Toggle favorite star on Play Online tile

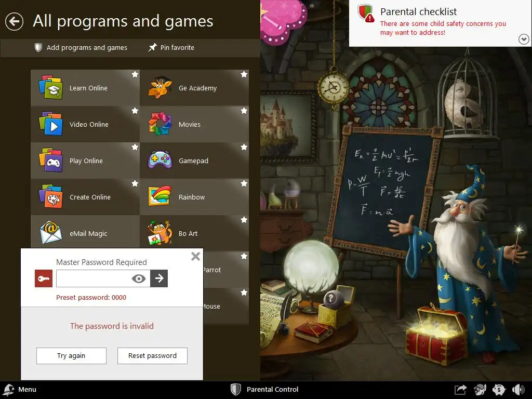click(x=135, y=147)
